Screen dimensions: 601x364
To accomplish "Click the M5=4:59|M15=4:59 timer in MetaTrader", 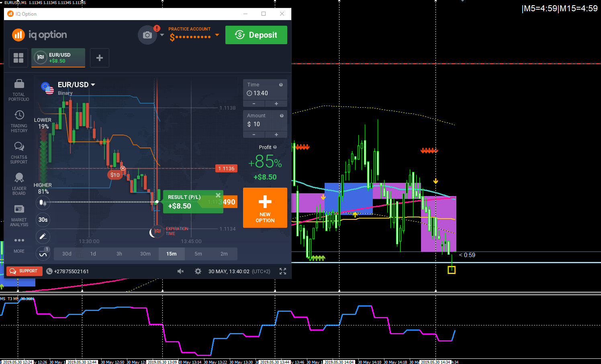I will point(559,8).
